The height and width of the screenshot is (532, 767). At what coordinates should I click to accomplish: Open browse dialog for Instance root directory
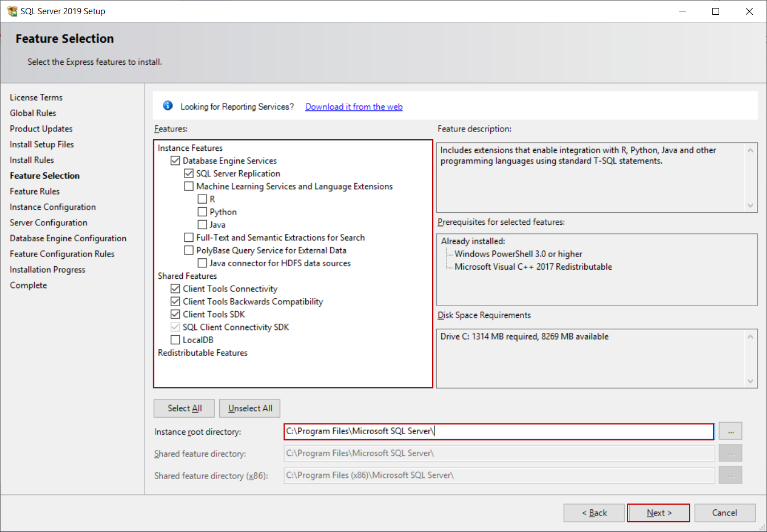pos(731,431)
